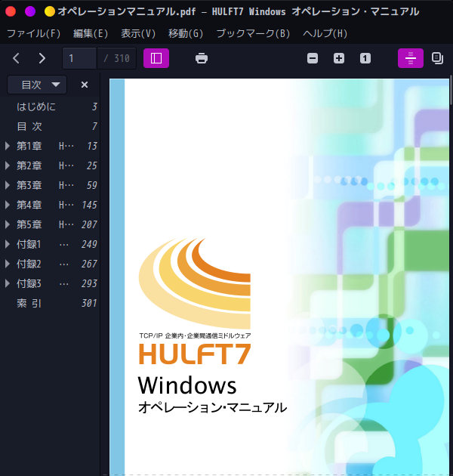Select 付録3 appendix label text

click(x=29, y=283)
